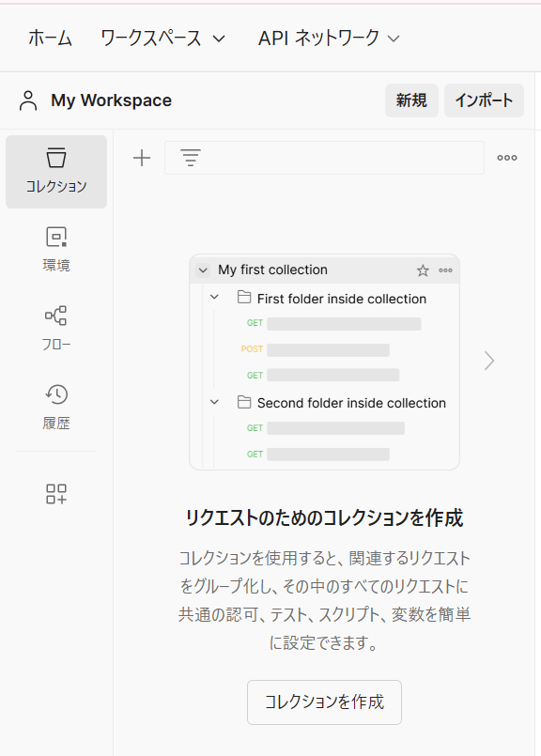Open the コレクション sidebar tab
541x756 pixels.
56,172
